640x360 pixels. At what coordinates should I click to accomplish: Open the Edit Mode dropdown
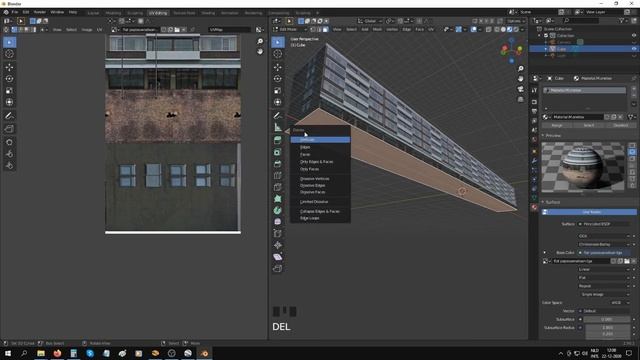point(290,29)
